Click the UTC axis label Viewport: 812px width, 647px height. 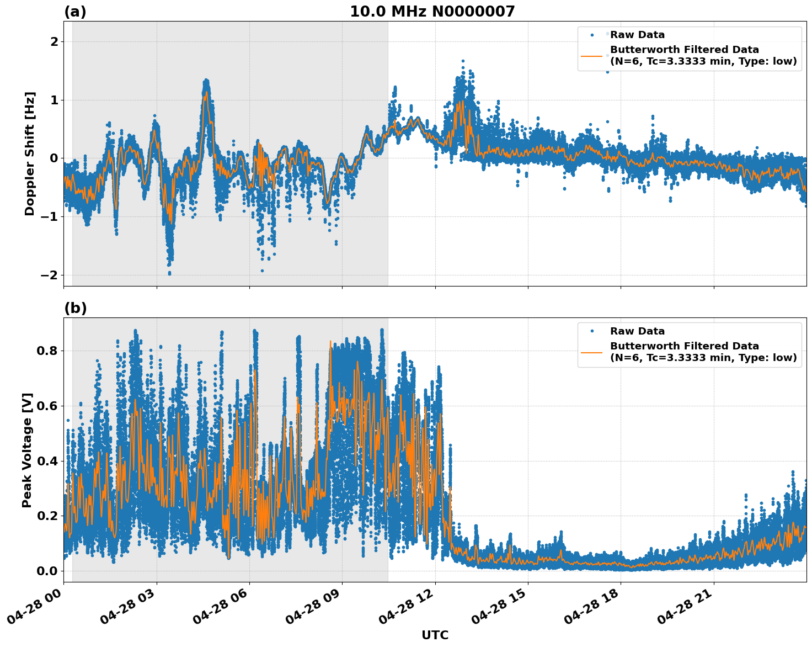pyautogui.click(x=435, y=636)
